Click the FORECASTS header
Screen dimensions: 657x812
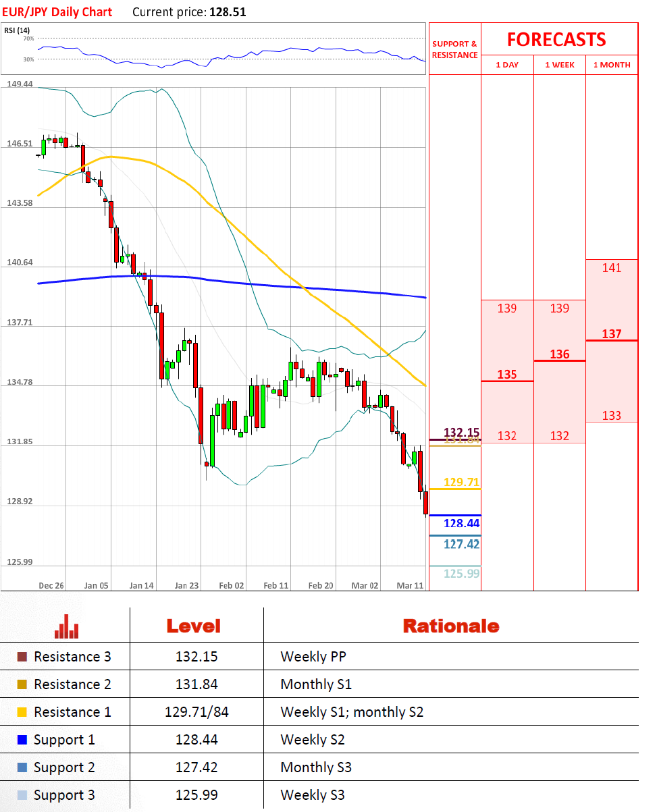(x=556, y=39)
